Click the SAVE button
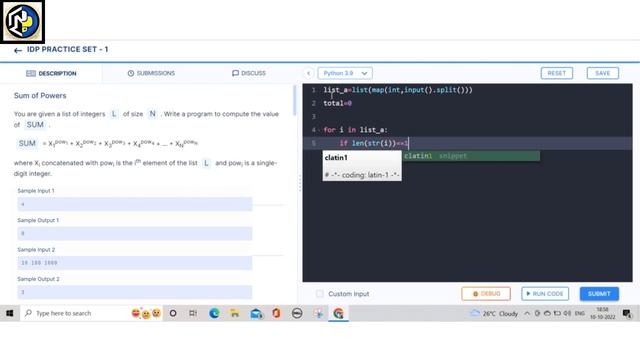Viewport: 640px width, 360px height. click(602, 73)
